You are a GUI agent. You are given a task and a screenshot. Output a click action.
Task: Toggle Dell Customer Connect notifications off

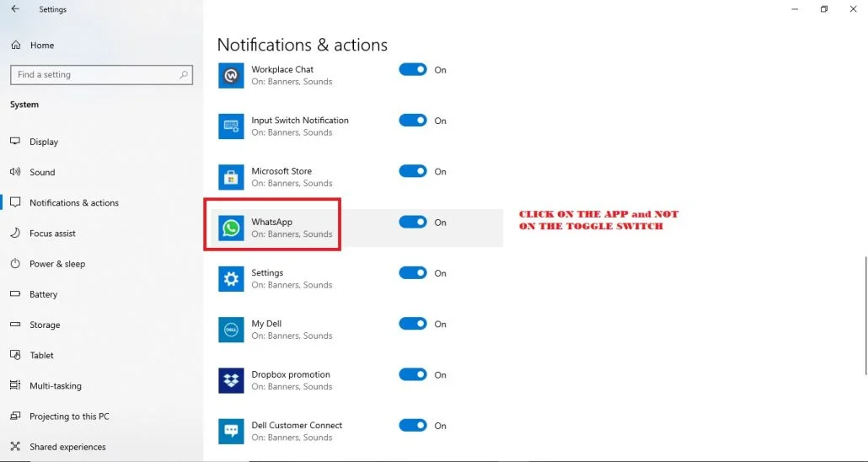point(413,426)
